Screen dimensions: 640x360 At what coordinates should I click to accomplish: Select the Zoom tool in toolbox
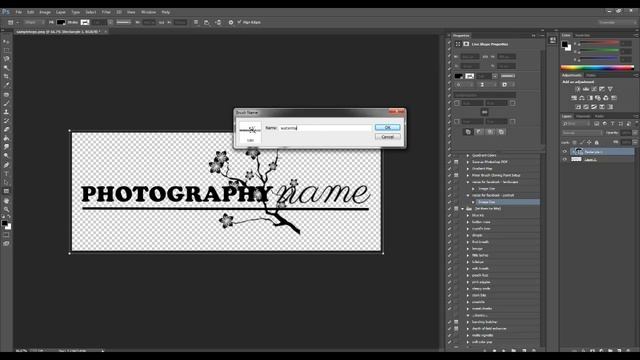(x=6, y=209)
